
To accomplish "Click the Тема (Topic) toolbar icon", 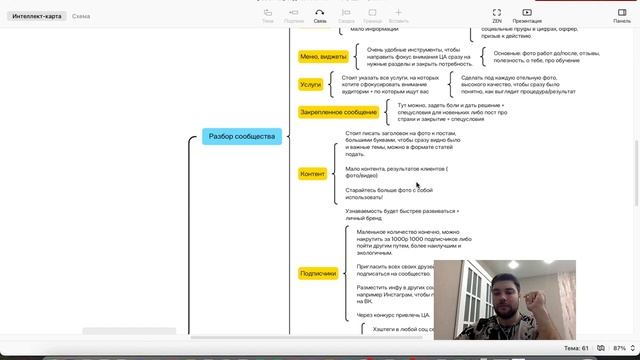I will 268,16.
